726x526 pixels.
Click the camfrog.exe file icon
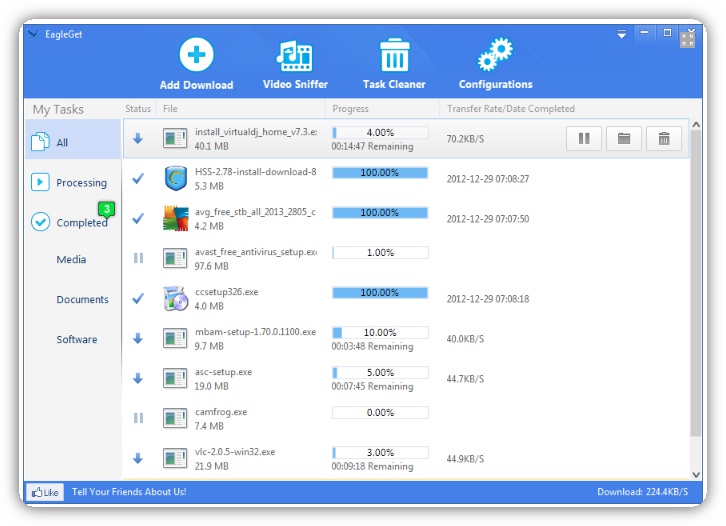[x=175, y=418]
